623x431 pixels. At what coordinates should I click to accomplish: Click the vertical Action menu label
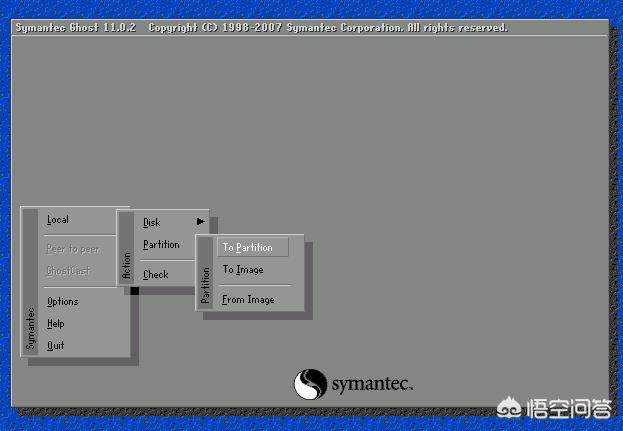pyautogui.click(x=126, y=265)
